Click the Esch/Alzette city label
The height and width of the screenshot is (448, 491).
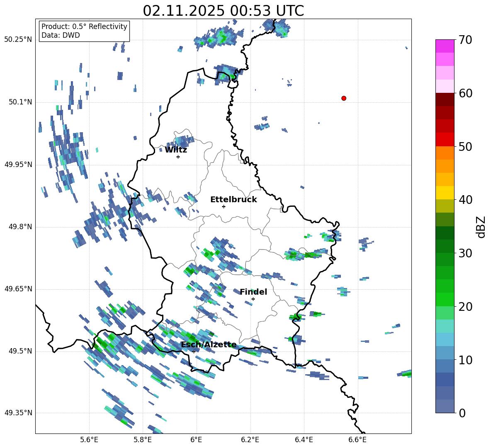click(209, 345)
